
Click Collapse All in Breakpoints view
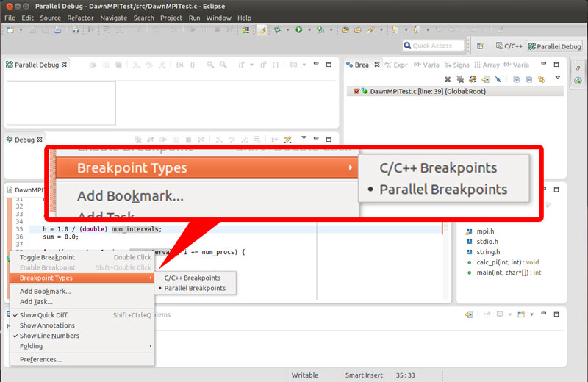[x=529, y=79]
